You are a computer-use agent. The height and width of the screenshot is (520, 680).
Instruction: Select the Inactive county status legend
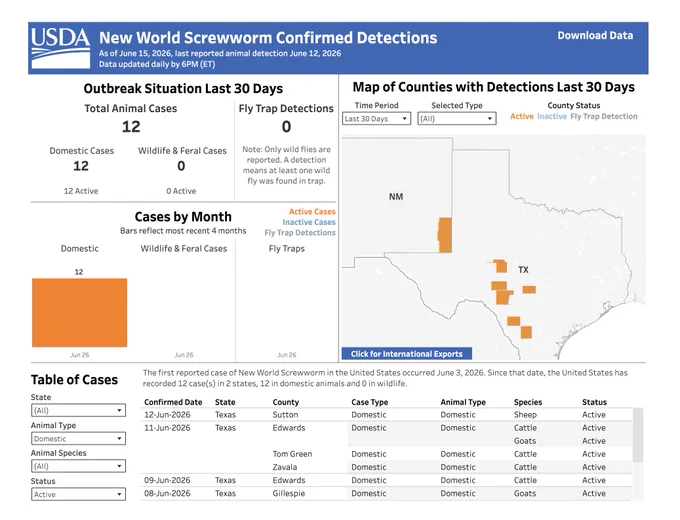(552, 116)
